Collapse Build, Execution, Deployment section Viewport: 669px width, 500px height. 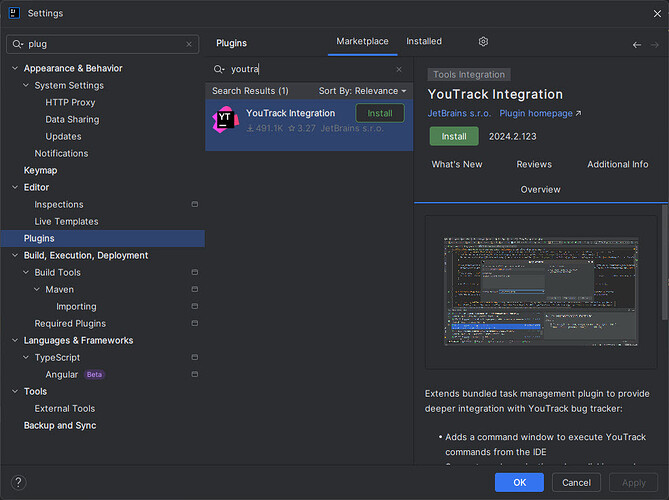click(15, 255)
